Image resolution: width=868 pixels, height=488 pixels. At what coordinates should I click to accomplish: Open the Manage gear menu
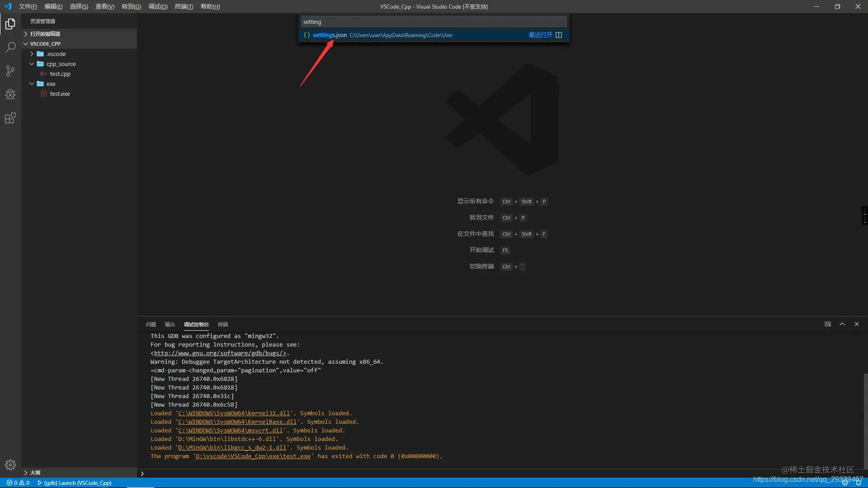(x=10, y=465)
